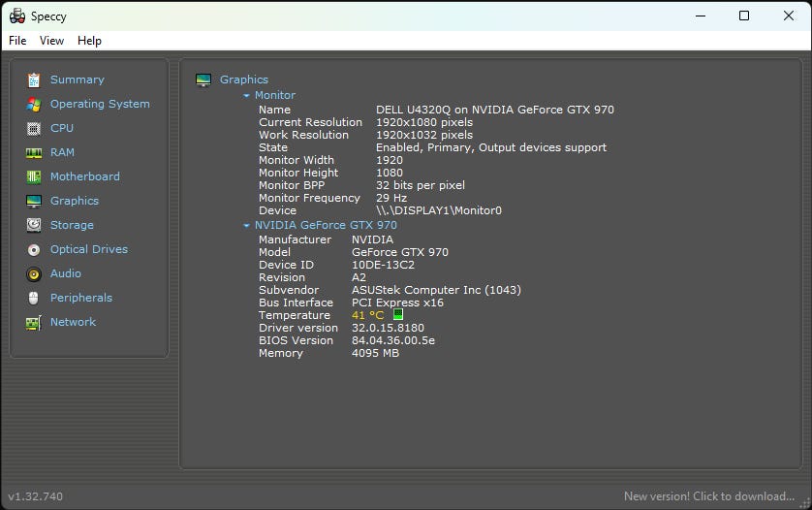
Task: Click the Operating System Windows flag icon
Action: click(34, 104)
